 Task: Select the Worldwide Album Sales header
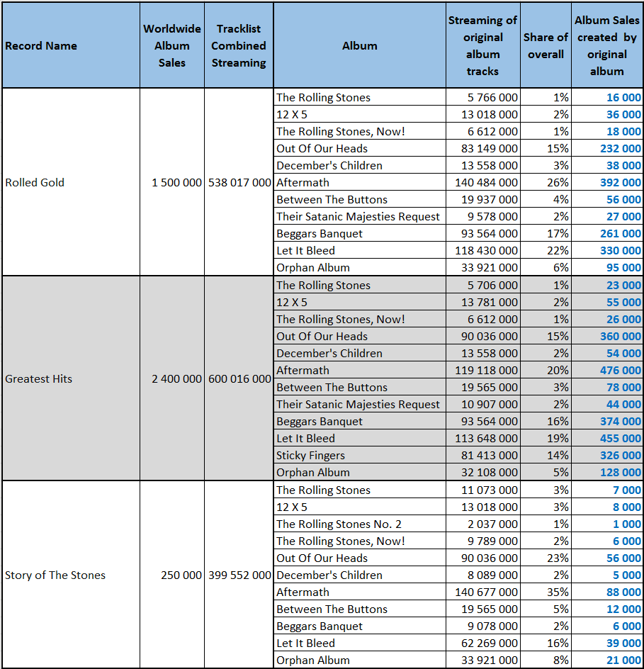coord(172,45)
